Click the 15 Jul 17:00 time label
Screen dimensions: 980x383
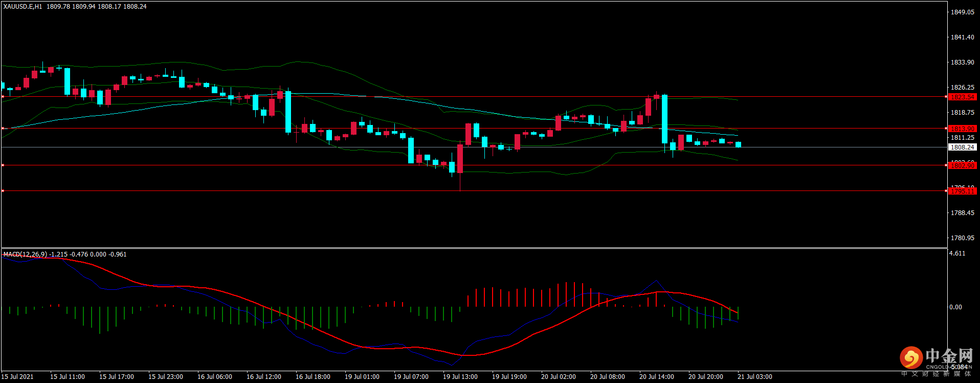click(x=117, y=377)
